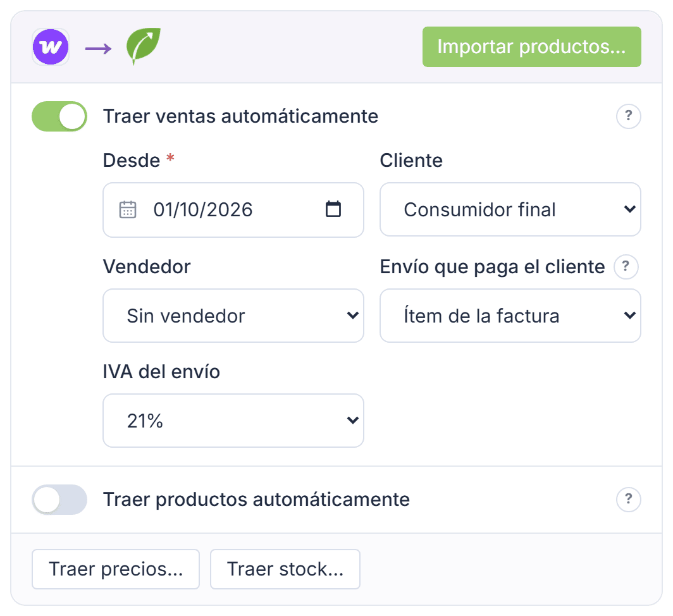This screenshot has width=673, height=616.
Task: Click the Traer ventas automáticamente label
Action: (240, 116)
